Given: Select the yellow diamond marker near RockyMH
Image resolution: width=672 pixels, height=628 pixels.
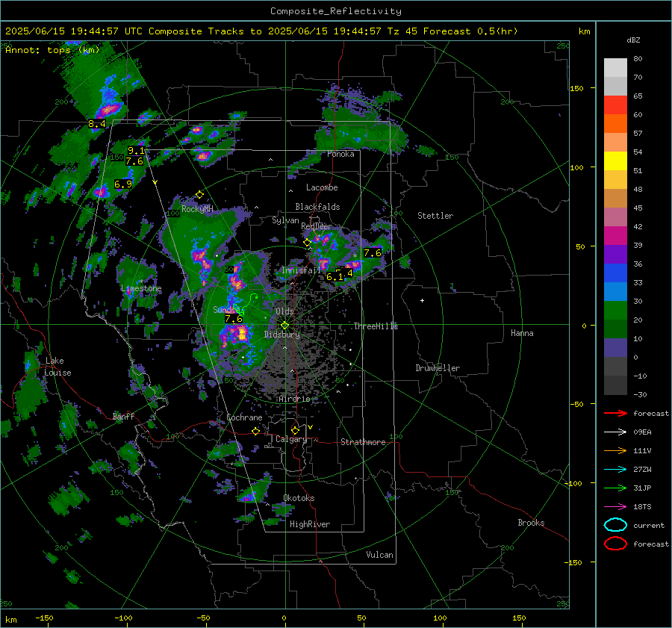Looking at the screenshot, I should (199, 195).
